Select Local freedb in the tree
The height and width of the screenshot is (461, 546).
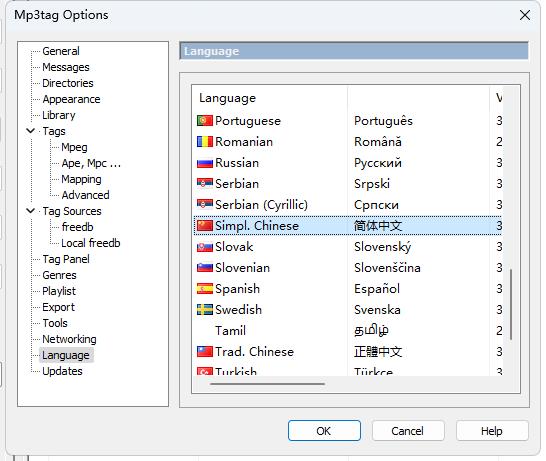91,243
